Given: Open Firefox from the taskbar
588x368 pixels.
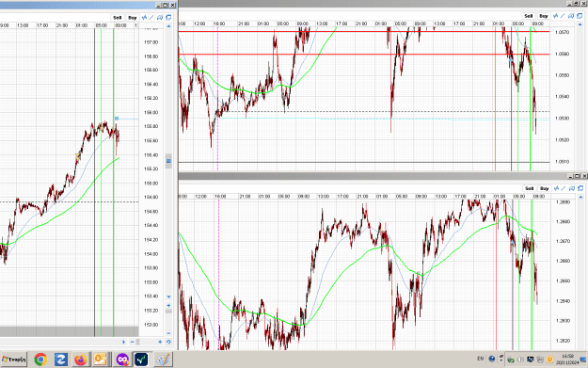Looking at the screenshot, I should pyautogui.click(x=80, y=360).
